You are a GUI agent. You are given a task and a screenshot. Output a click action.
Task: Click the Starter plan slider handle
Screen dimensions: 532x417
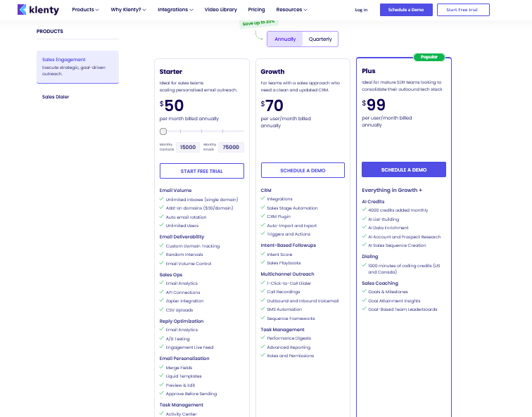[163, 131]
